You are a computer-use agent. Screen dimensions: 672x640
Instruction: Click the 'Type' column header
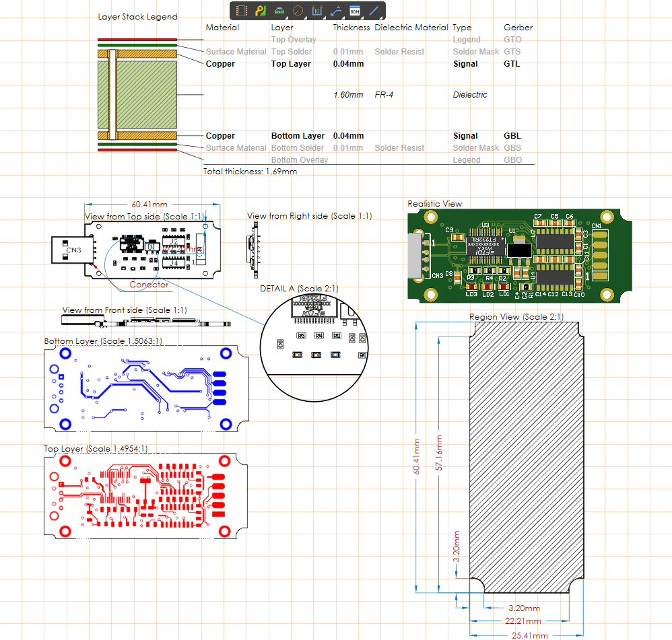[x=462, y=28]
